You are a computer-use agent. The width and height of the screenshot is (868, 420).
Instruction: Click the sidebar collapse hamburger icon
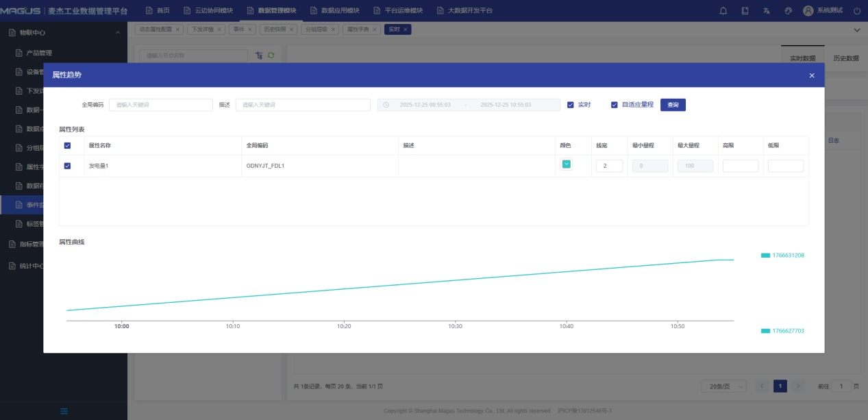coord(64,410)
